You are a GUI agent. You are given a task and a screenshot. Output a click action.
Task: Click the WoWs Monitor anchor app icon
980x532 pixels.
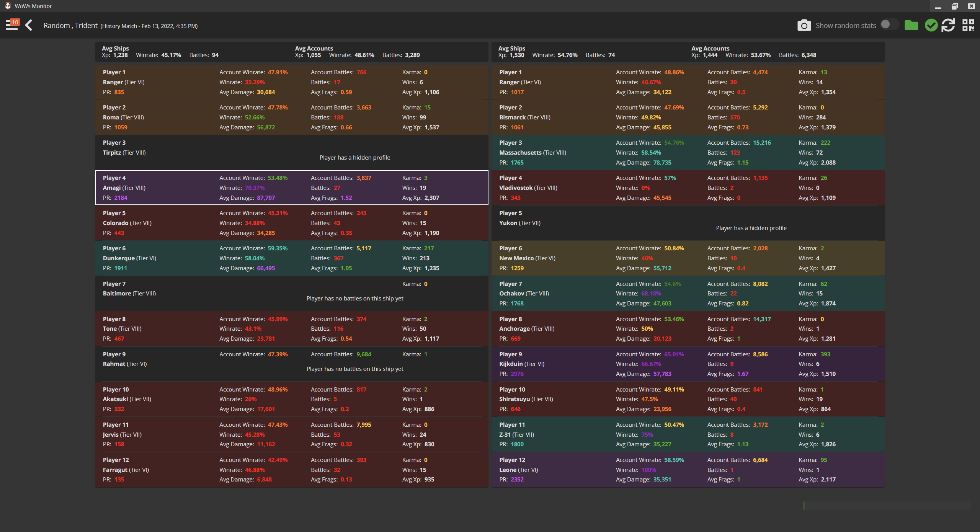(7, 6)
